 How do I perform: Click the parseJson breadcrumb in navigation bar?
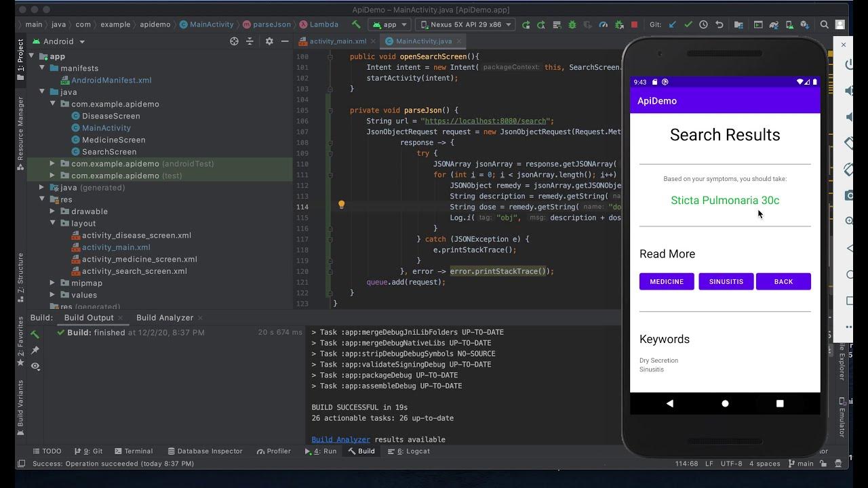click(x=267, y=24)
